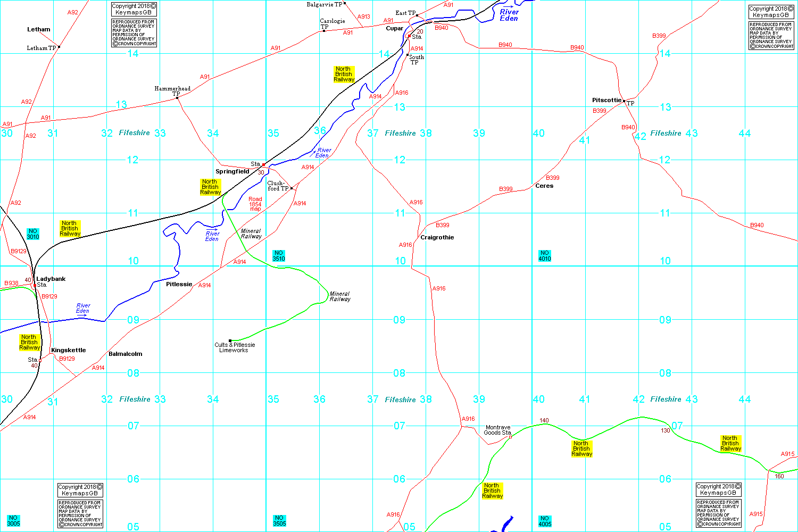
Task: Select the Cults & Pitlessie Limeworks marker
Action: 230,340
